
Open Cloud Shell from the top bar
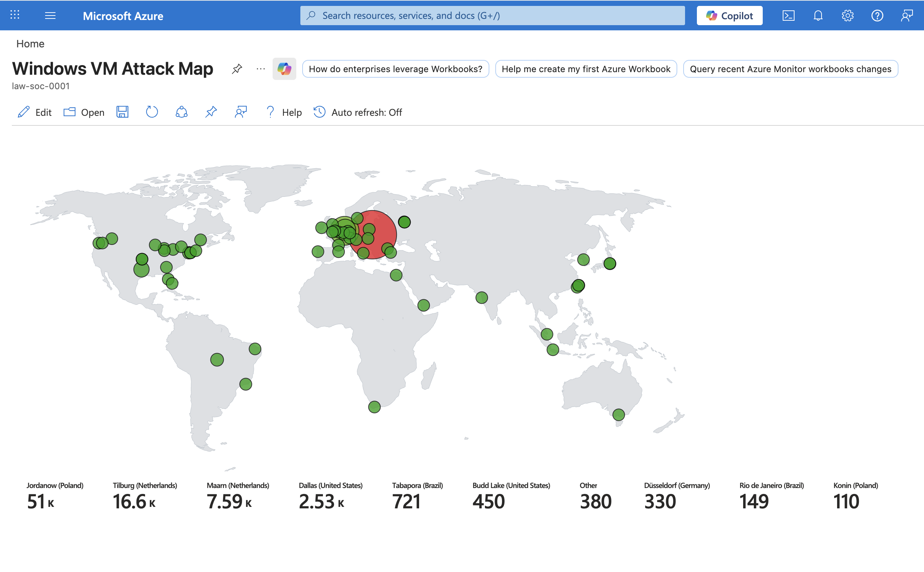[788, 16]
